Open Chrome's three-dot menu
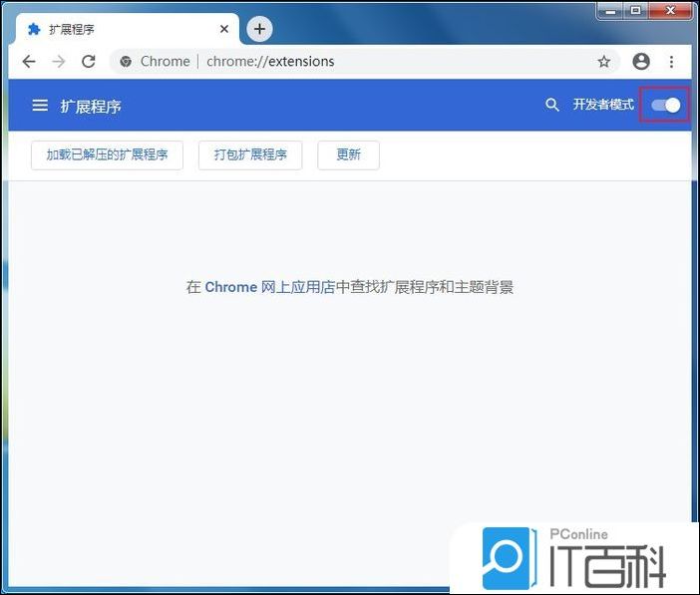700x595 pixels. (x=671, y=62)
